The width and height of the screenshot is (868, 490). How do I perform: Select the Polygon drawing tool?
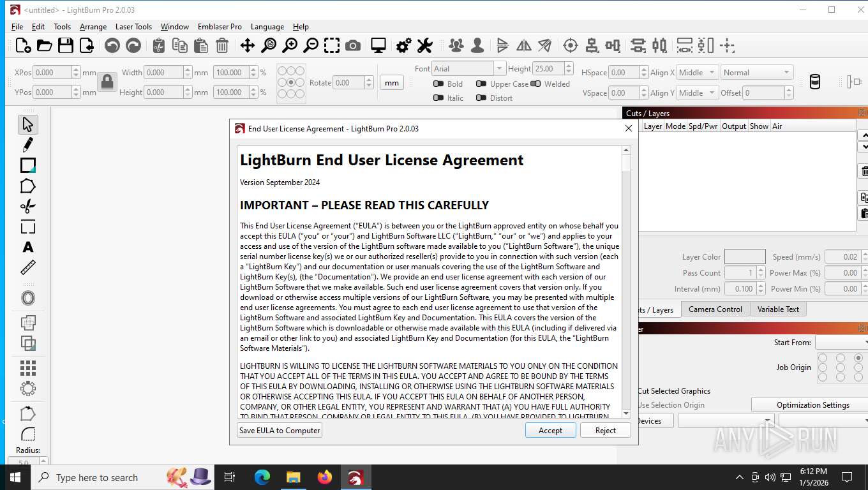[27, 186]
